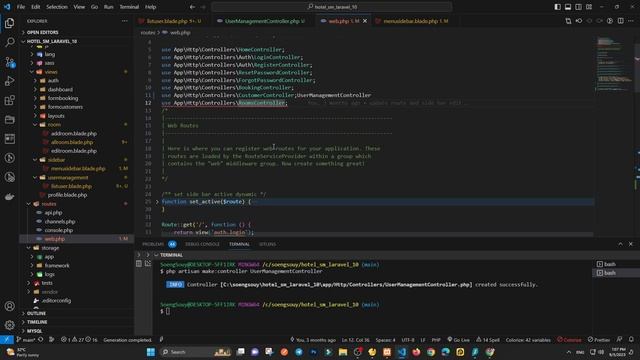640x360 pixels.
Task: Switch to menusidebar.blade.php tab
Action: tap(412, 21)
